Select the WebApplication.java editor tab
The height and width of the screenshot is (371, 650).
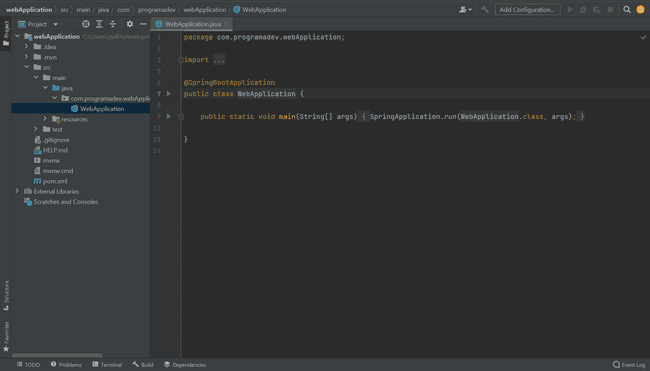tap(192, 24)
